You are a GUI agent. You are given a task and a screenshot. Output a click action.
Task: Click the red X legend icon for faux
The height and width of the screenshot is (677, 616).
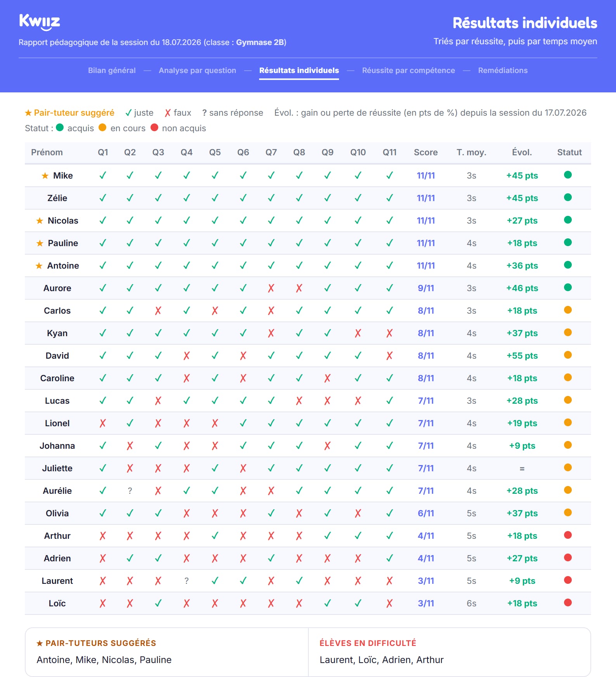coord(168,113)
